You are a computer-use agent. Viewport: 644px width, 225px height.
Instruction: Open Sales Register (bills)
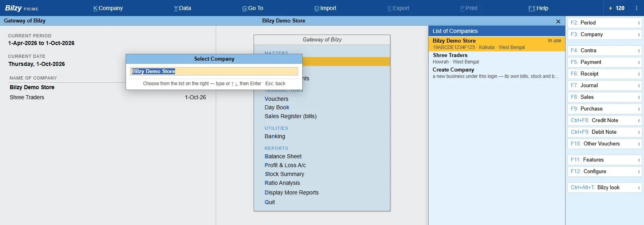point(291,116)
